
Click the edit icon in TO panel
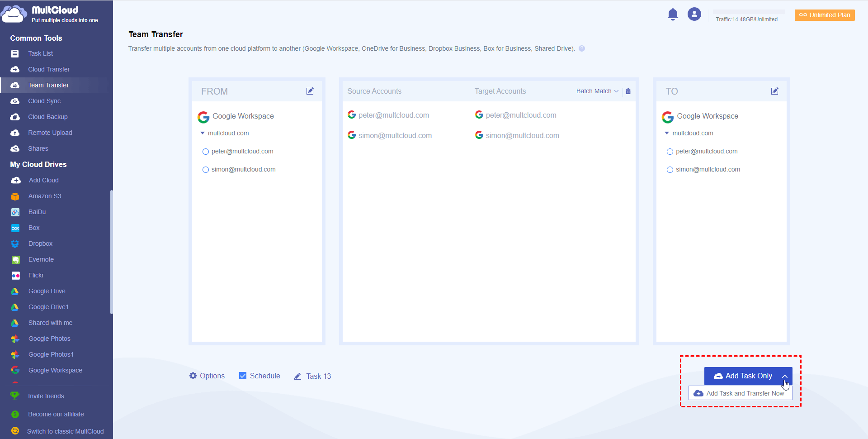coord(775,91)
